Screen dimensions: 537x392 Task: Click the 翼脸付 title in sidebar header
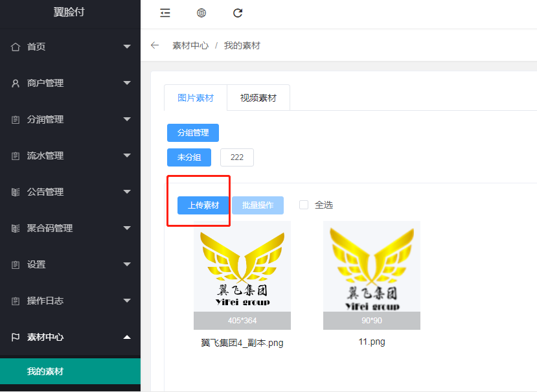69,12
